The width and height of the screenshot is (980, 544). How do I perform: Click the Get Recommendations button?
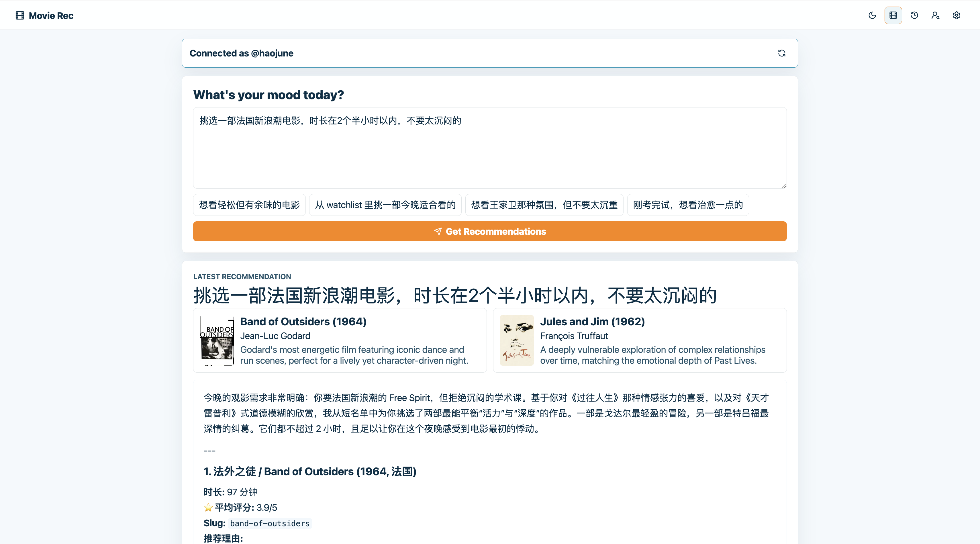(490, 231)
